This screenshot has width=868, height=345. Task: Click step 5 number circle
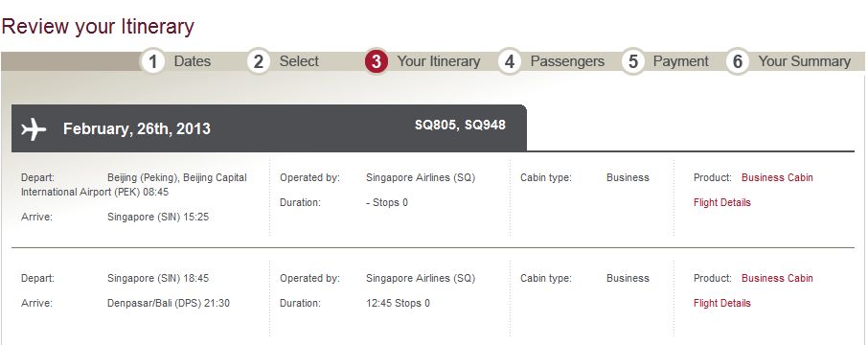click(x=632, y=62)
